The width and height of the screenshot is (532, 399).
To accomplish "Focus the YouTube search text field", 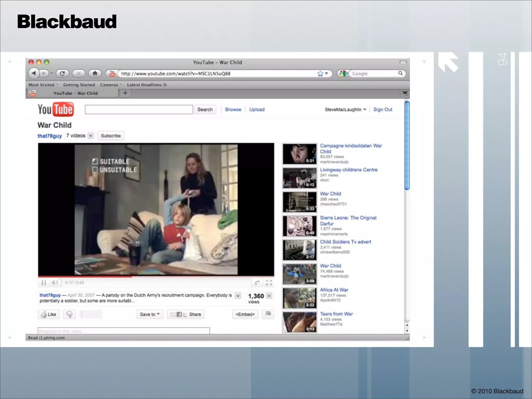I will (x=139, y=109).
